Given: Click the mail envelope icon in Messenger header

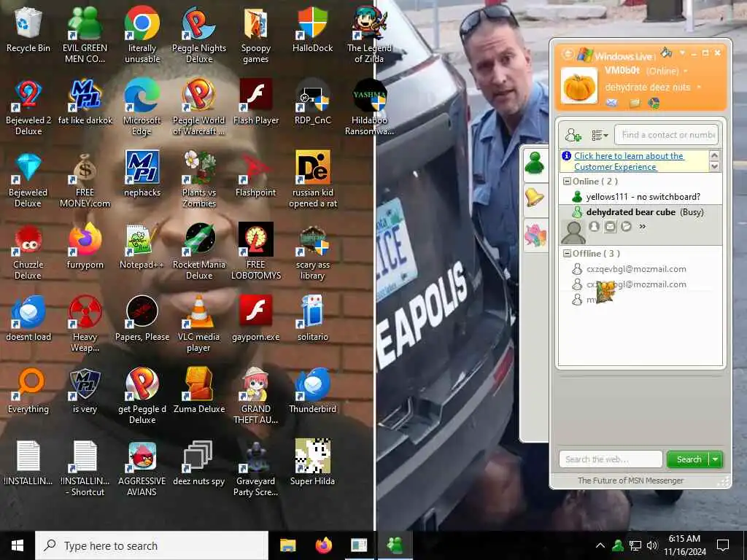Looking at the screenshot, I should point(612,103).
